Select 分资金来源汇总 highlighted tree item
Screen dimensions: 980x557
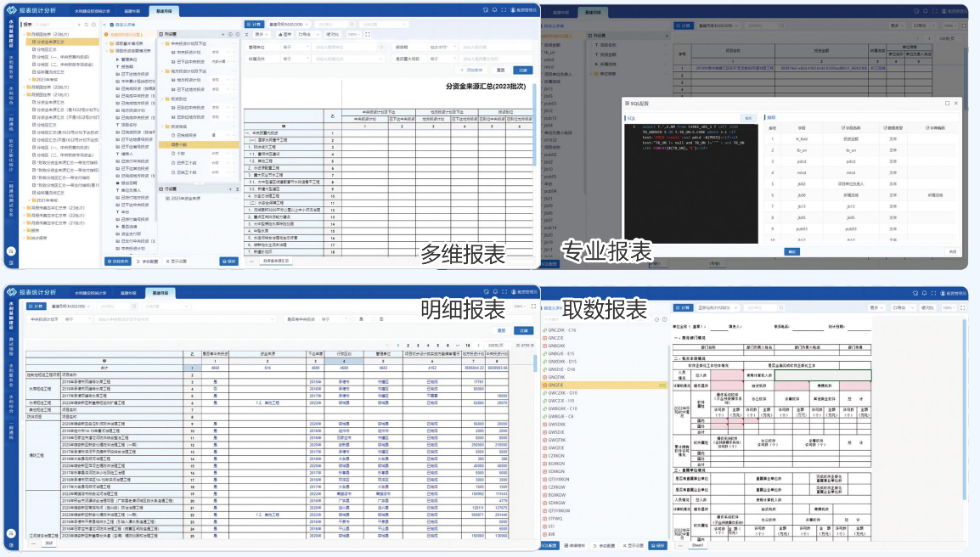pos(51,41)
